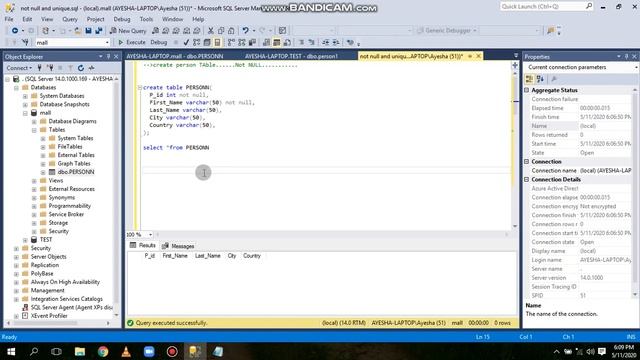The width and height of the screenshot is (640, 360).
Task: Open Chrome from the taskbar
Action: 103,351
